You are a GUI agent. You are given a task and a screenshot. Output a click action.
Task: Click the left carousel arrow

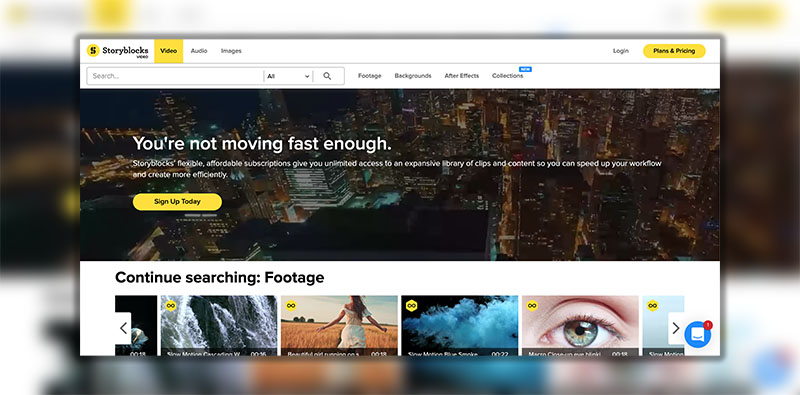point(123,328)
